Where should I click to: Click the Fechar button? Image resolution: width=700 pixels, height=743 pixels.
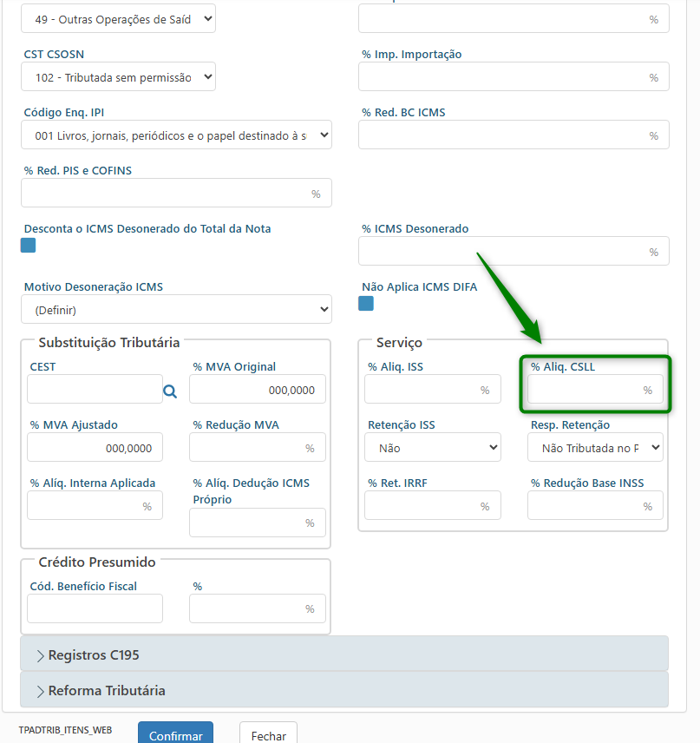(268, 734)
